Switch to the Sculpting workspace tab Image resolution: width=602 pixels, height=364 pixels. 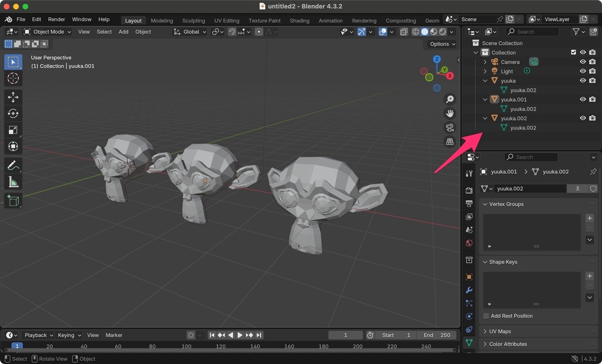pos(193,21)
